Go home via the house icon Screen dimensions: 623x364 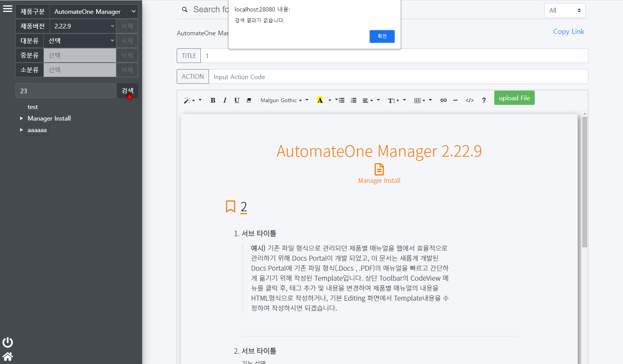[8, 356]
